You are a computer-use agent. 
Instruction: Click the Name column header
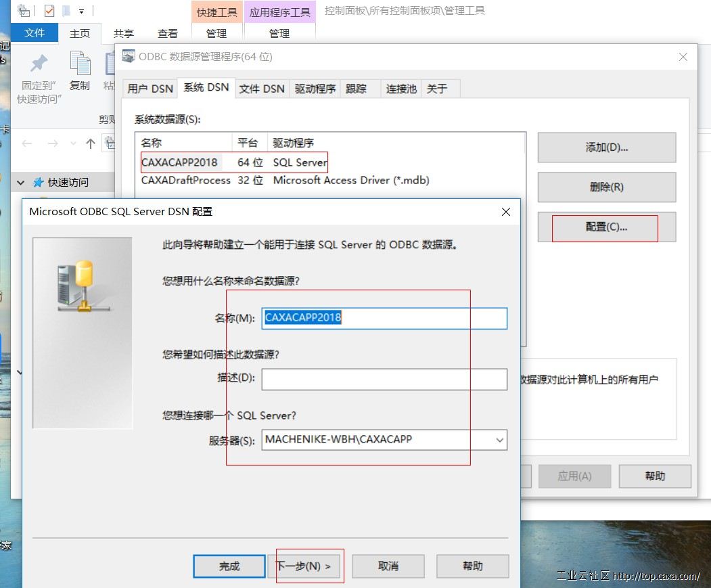183,143
